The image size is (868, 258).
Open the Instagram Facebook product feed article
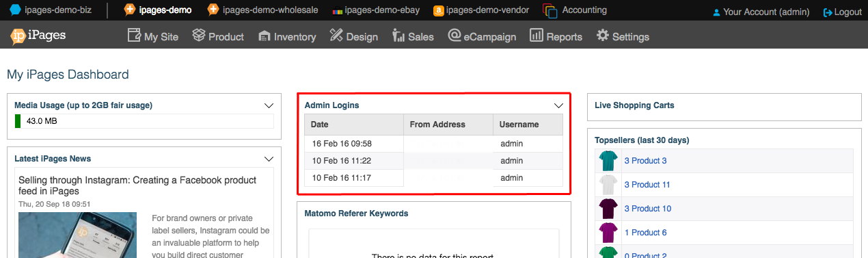pyautogui.click(x=137, y=185)
